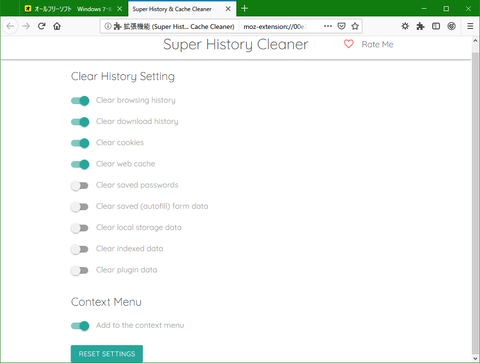This screenshot has height=363, width=480.
Task: Enable Clear saved passwords switch
Action: (79, 185)
